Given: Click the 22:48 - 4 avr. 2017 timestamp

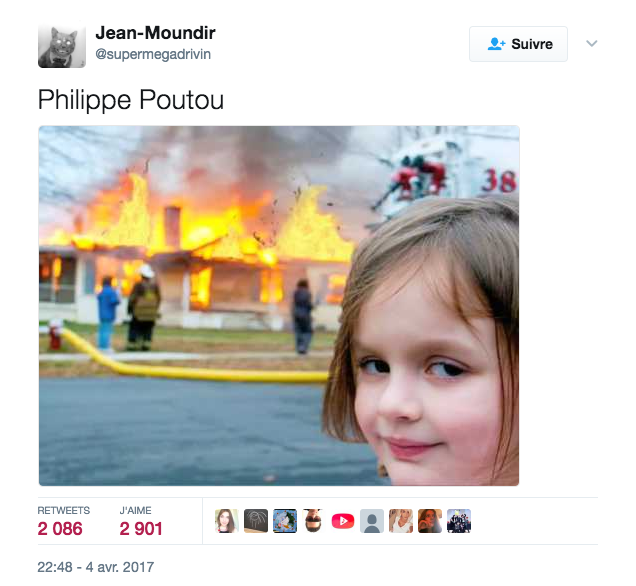Looking at the screenshot, I should [96, 567].
